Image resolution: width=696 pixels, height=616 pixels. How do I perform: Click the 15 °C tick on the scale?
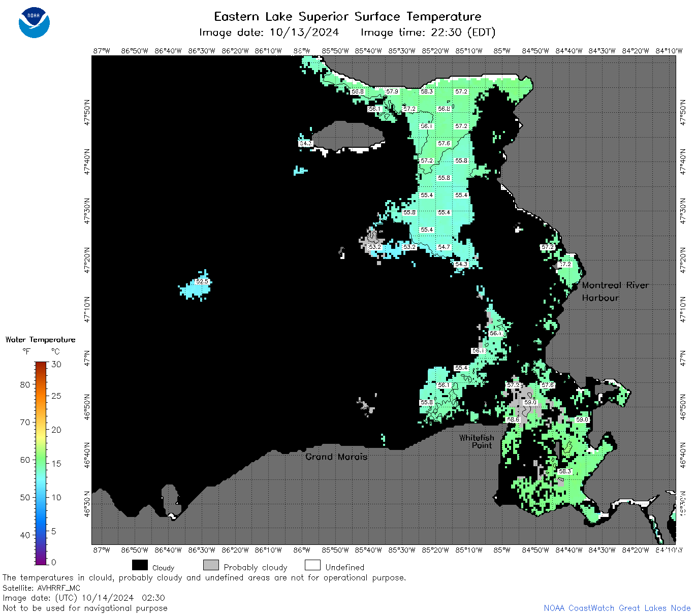click(x=56, y=463)
